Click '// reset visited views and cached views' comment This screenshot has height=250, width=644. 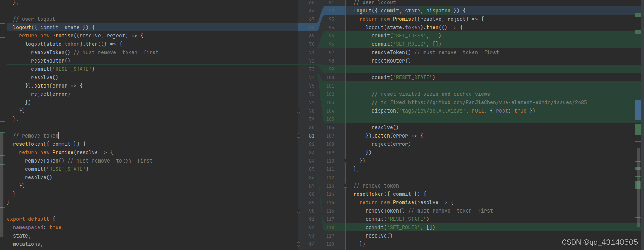[x=431, y=94]
